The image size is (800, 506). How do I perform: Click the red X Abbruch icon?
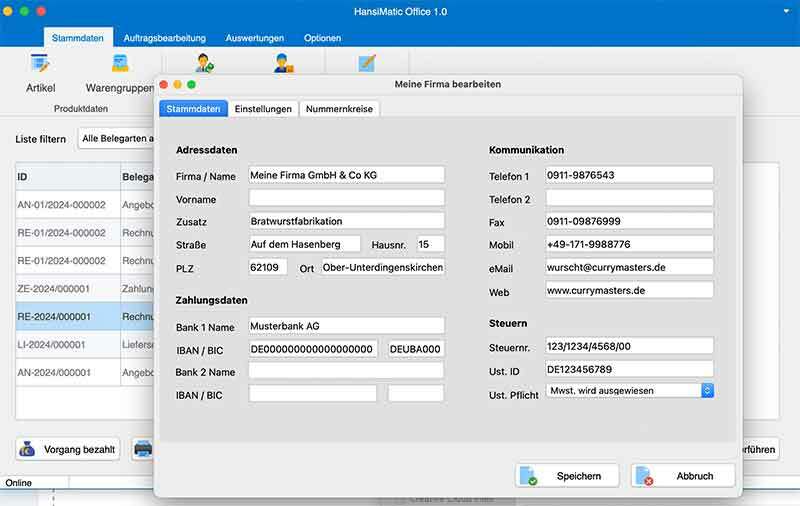coord(646,476)
